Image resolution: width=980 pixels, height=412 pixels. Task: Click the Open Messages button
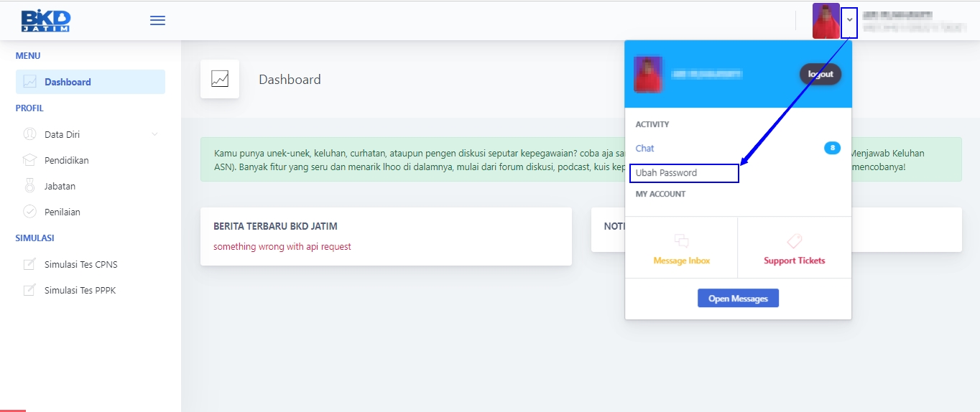[738, 299]
